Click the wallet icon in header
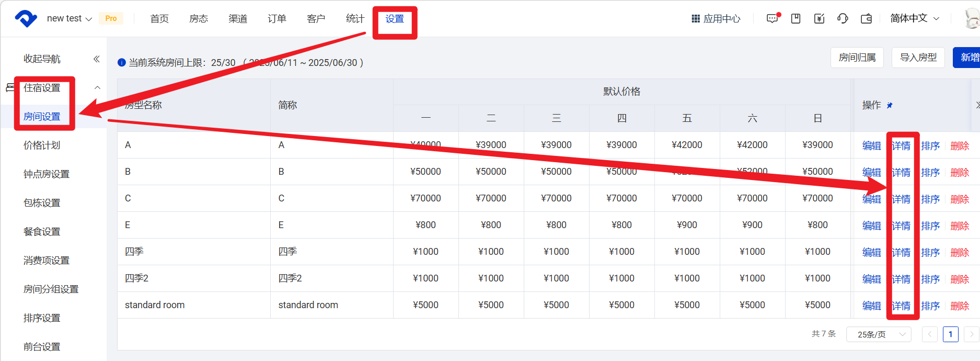The height and width of the screenshot is (361, 980). [x=866, y=19]
